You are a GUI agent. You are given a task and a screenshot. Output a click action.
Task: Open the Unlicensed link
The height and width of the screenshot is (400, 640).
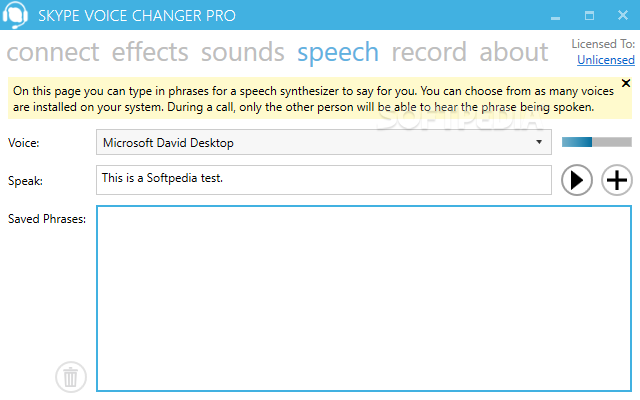coord(606,60)
